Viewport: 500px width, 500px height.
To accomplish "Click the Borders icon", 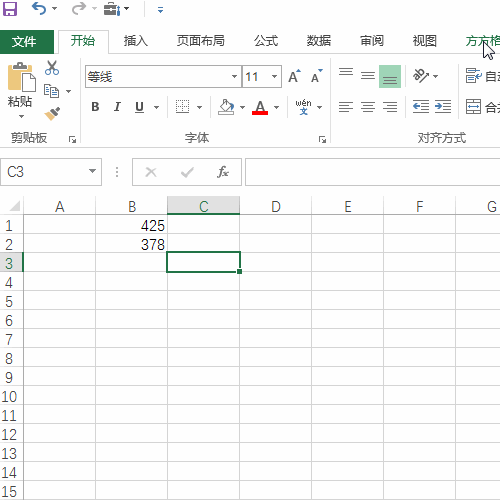I will click(182, 107).
